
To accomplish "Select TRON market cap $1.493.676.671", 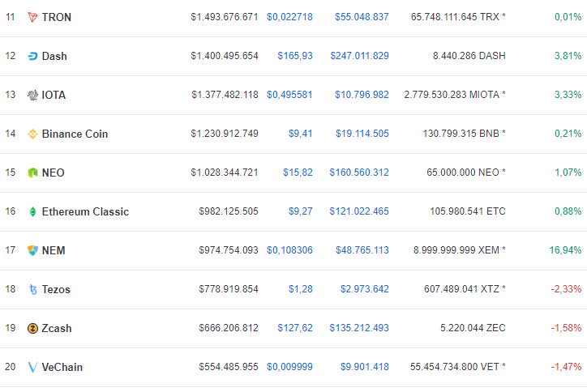I will click(x=225, y=17).
